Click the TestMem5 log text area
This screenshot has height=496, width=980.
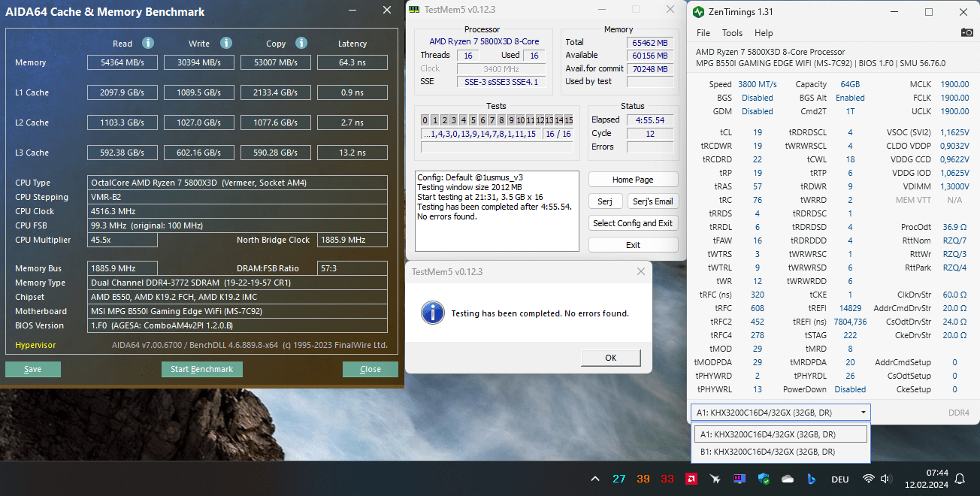point(497,211)
